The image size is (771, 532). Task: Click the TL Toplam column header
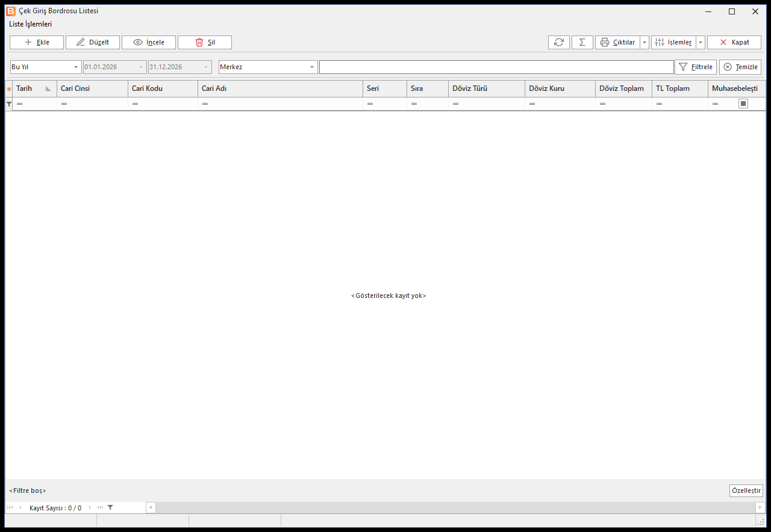coord(680,88)
